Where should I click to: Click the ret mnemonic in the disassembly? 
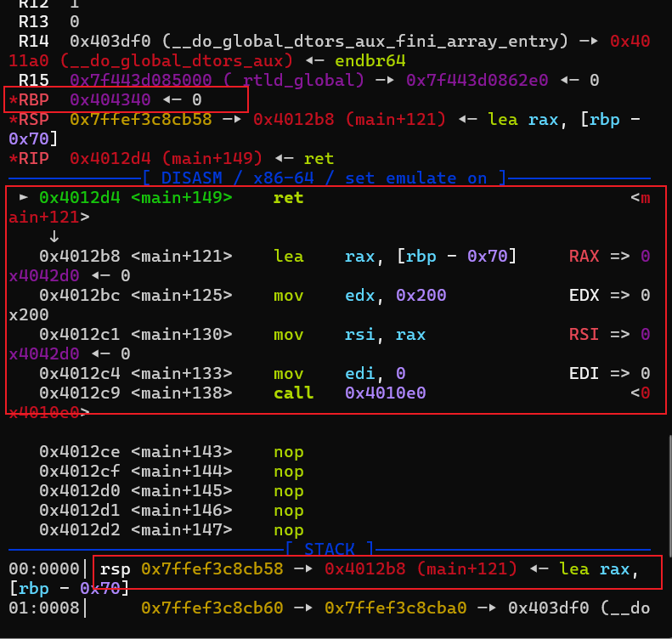[289, 198]
